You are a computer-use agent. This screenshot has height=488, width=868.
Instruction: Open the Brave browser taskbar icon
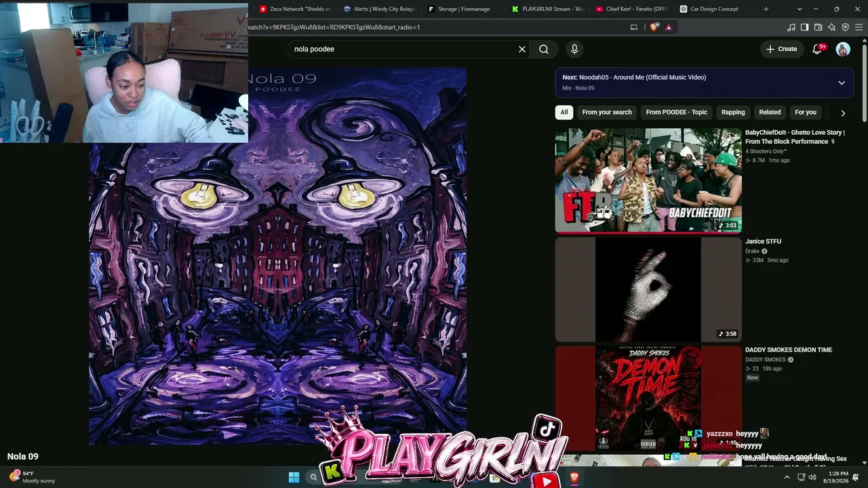click(574, 477)
